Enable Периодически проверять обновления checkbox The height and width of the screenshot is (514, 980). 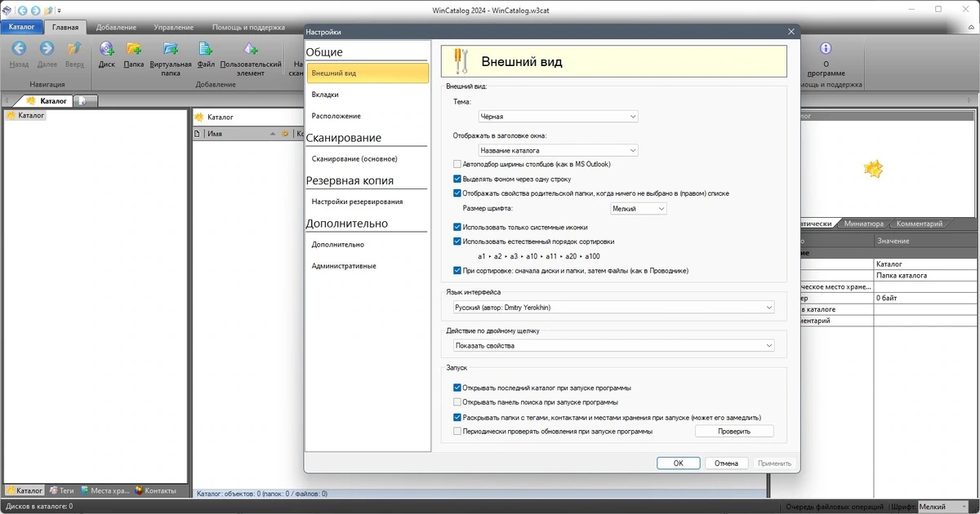tap(457, 432)
